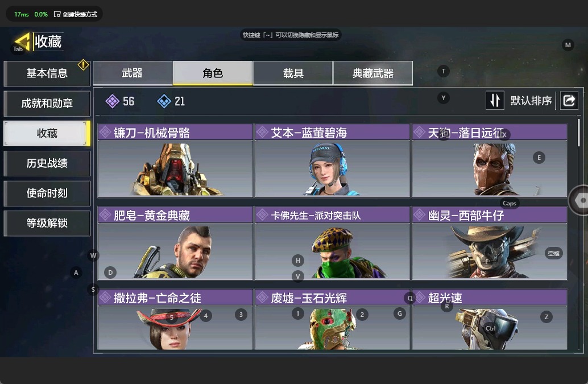Click the yellow warning icon on 基本信息
The height and width of the screenshot is (384, 588).
(83, 65)
